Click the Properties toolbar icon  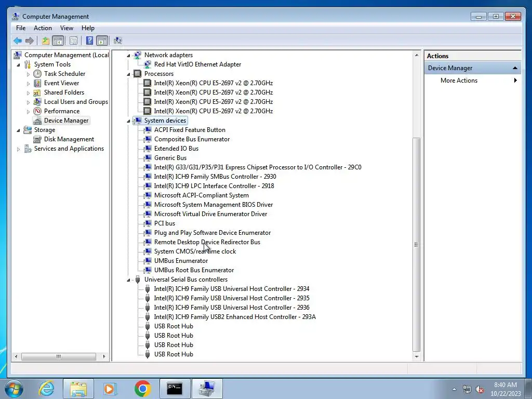[x=73, y=41]
